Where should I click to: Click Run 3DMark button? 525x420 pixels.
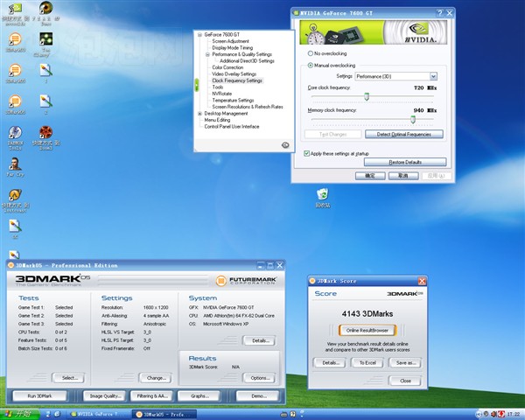click(x=39, y=395)
